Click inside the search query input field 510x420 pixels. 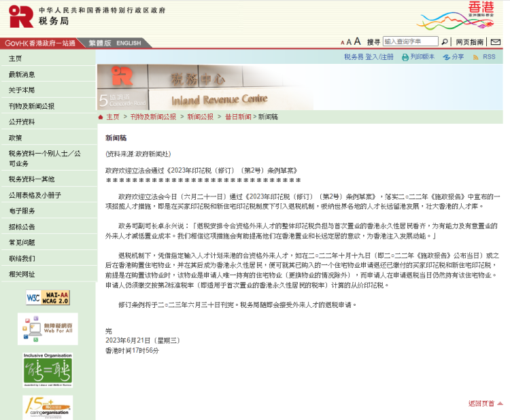coord(411,41)
